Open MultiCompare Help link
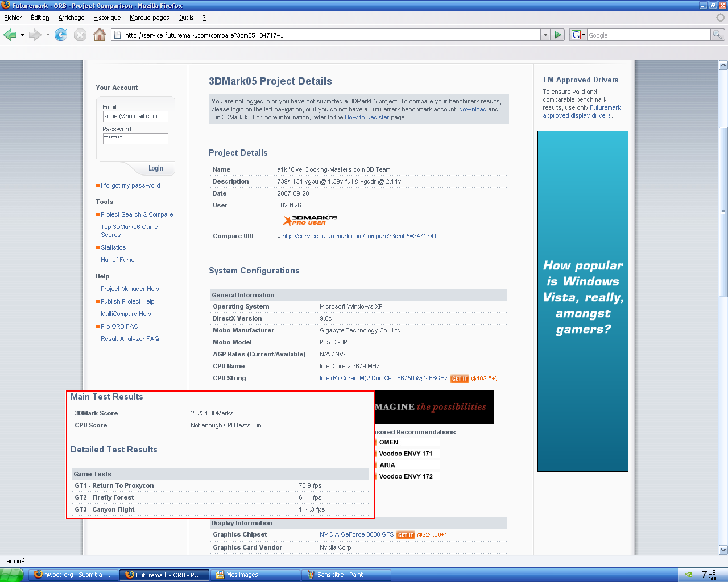 click(x=126, y=314)
